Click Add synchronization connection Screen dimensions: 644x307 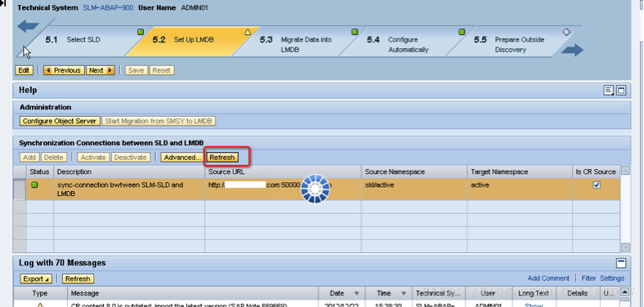coord(29,158)
